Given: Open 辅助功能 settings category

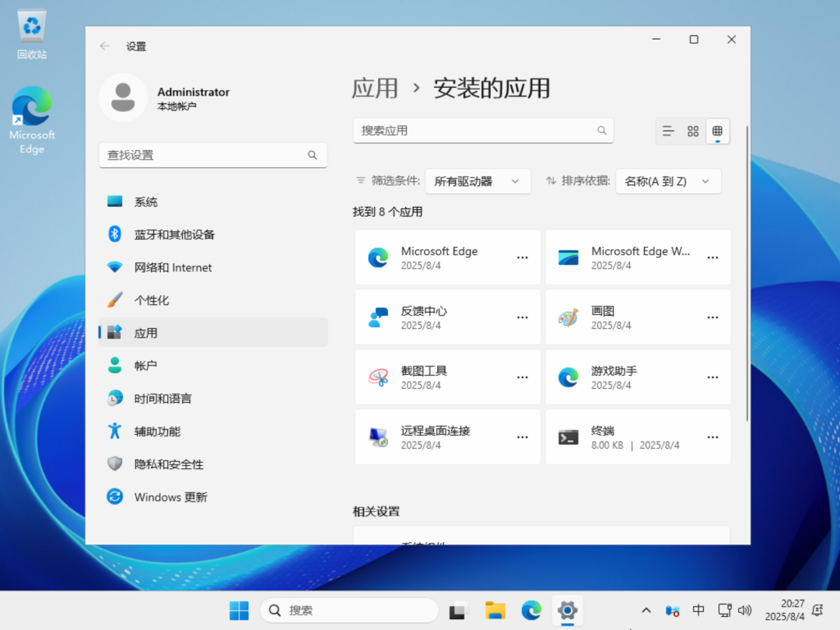Looking at the screenshot, I should point(213,431).
